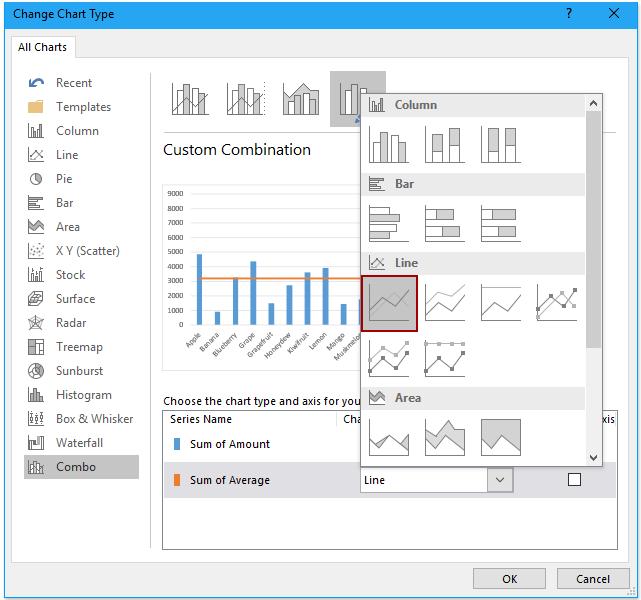Image resolution: width=641 pixels, height=600 pixels.
Task: Pick the 100% Stacked Column chart icon
Action: (501, 144)
